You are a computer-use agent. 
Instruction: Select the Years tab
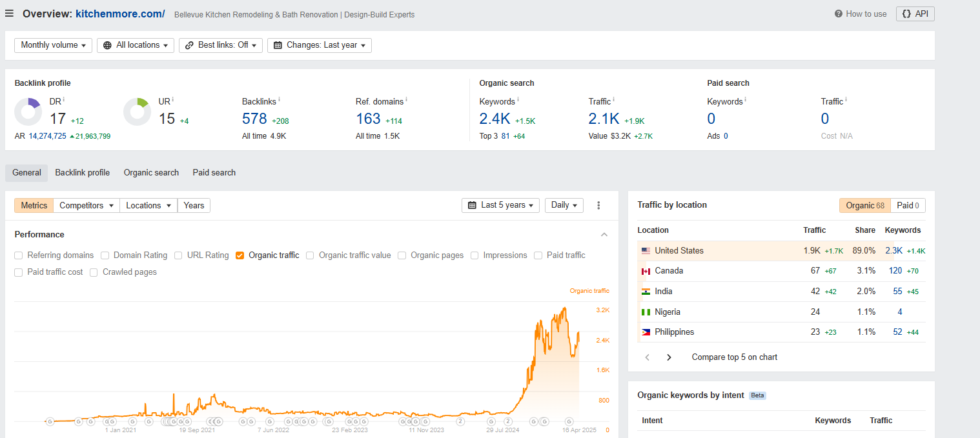tap(194, 206)
